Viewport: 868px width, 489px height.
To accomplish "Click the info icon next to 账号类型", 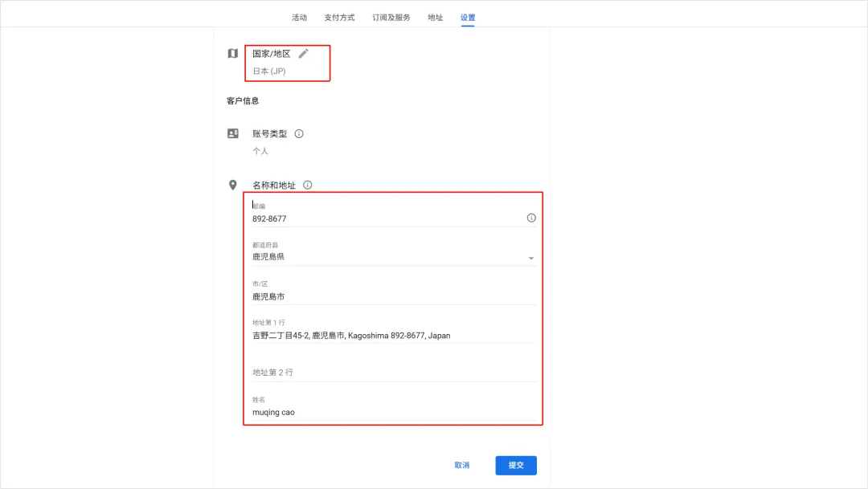I will click(x=298, y=133).
